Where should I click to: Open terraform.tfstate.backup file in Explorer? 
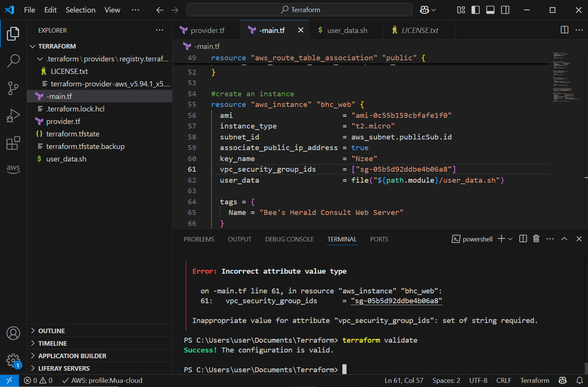(100, 146)
